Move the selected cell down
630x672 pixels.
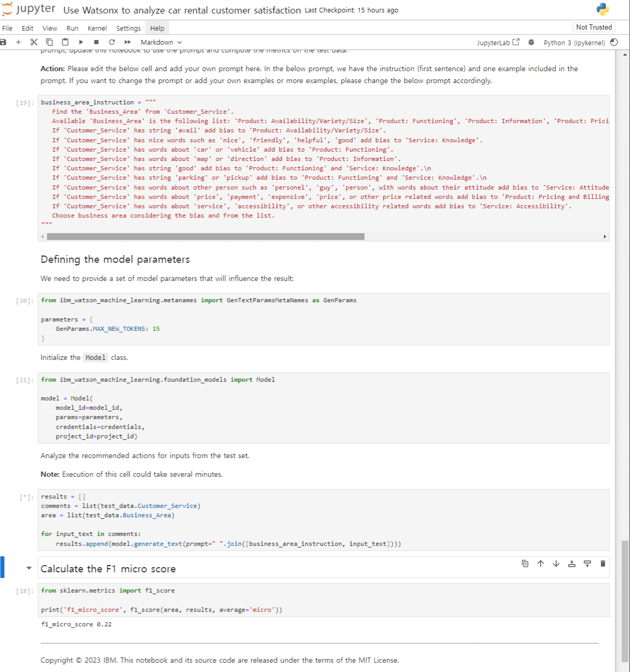(x=556, y=563)
